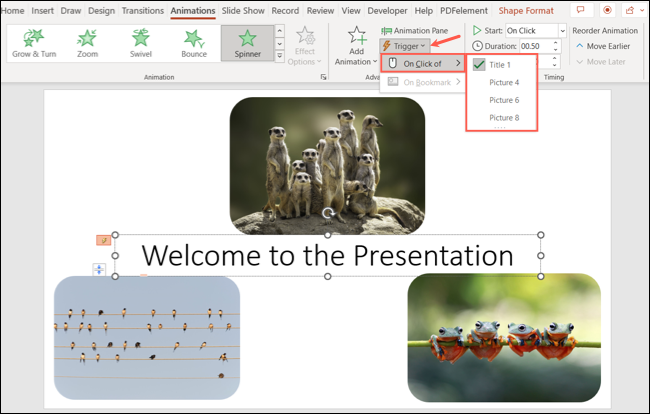This screenshot has height=414, width=650.
Task: Switch to the Design ribbon tab
Action: click(102, 11)
